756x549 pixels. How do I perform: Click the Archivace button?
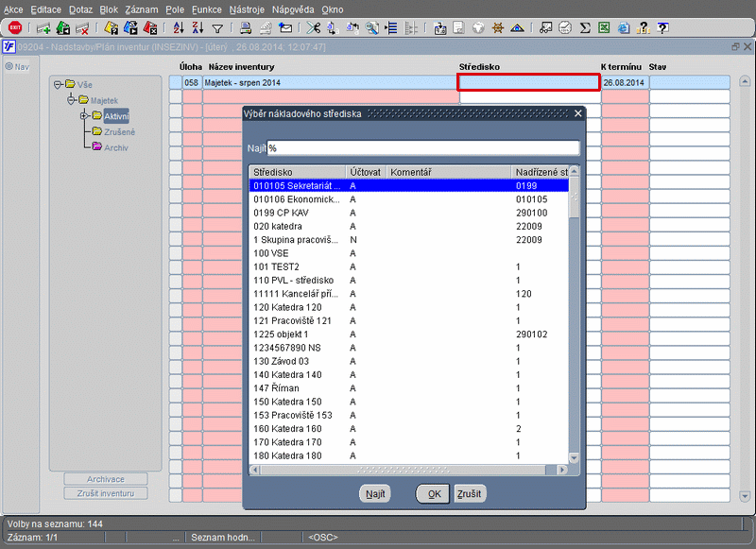point(106,479)
